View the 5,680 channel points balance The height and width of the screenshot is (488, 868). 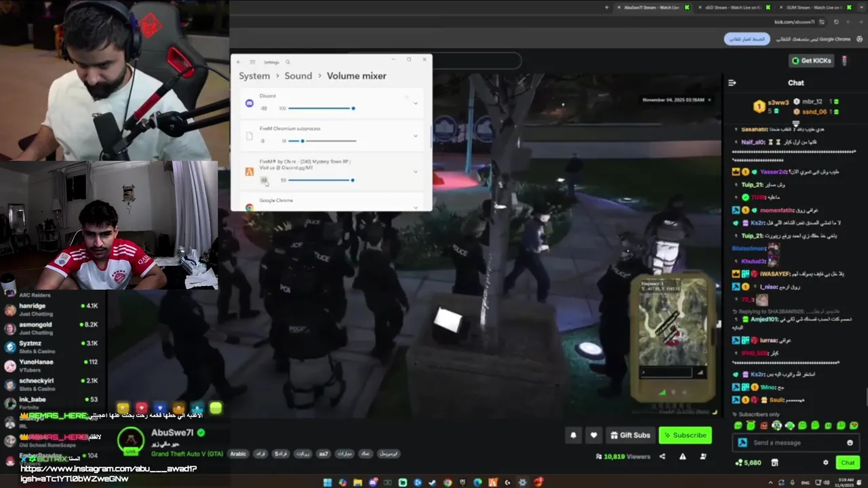748,462
